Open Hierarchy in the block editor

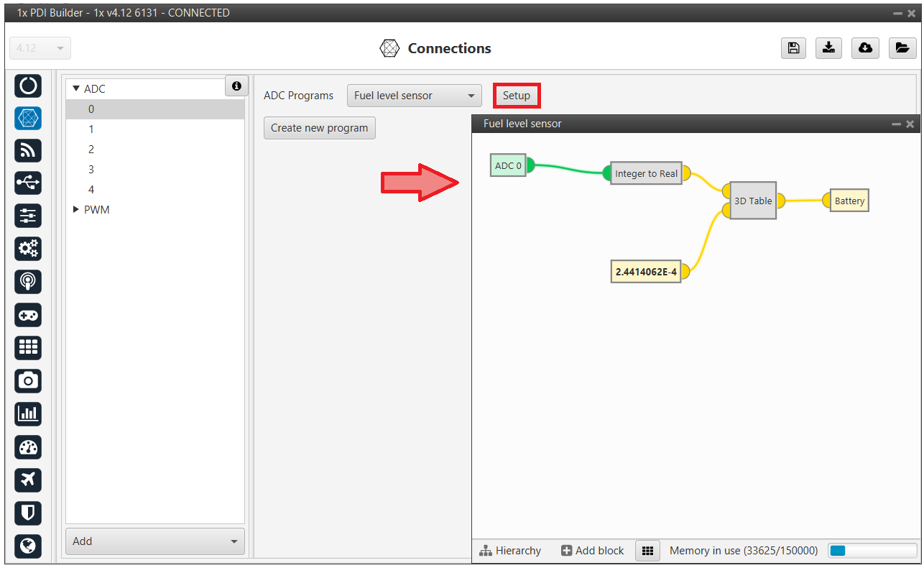click(510, 551)
